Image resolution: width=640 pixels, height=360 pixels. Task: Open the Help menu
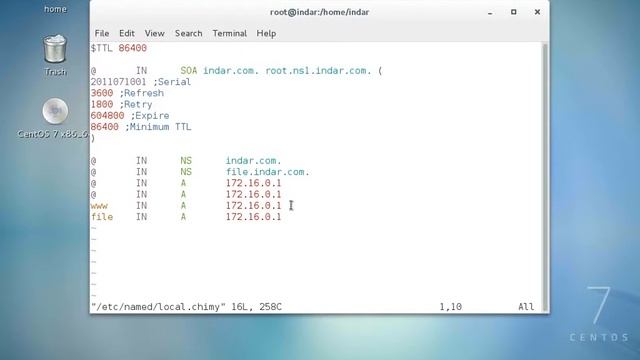click(266, 33)
